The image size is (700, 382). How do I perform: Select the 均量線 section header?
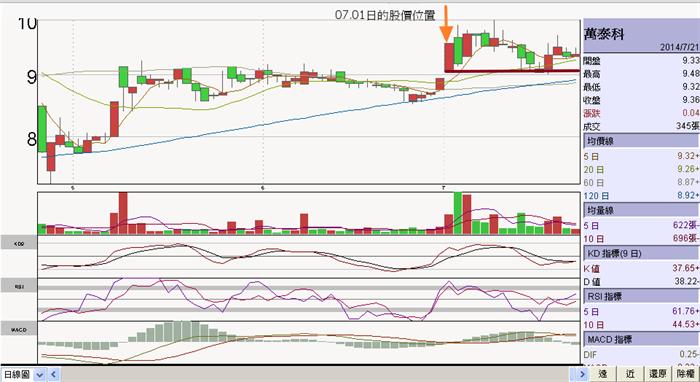click(641, 210)
